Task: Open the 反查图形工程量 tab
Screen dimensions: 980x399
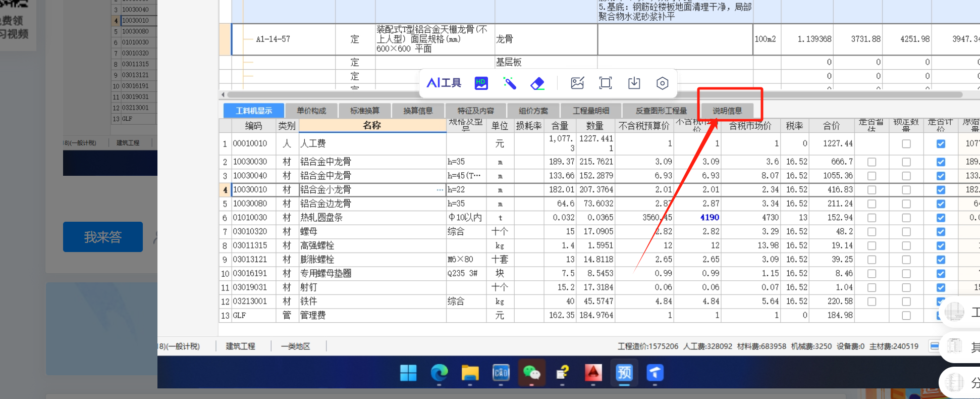Action: [x=661, y=111]
